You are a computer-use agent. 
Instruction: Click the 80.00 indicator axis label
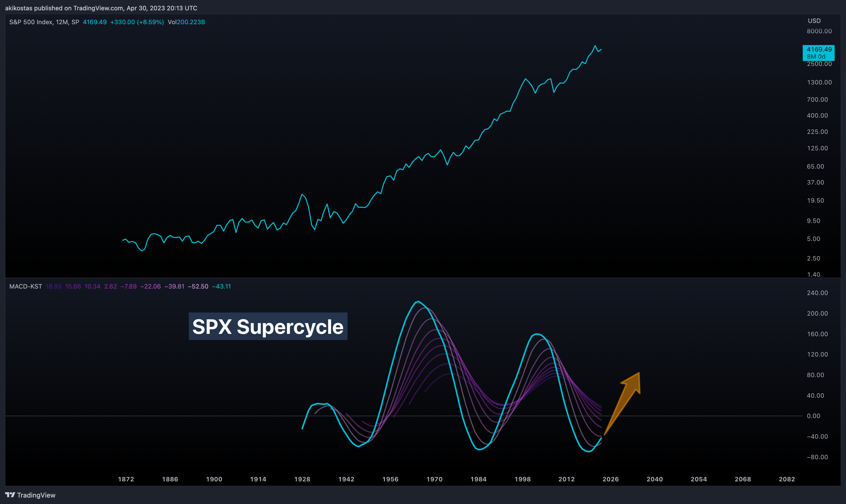(815, 375)
